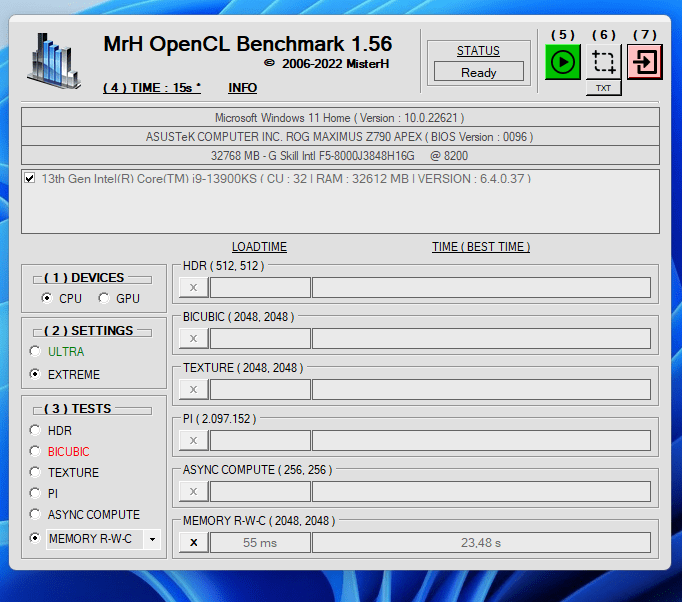This screenshot has width=682, height=602.
Task: Click the 55 ms load time field
Action: [260, 542]
